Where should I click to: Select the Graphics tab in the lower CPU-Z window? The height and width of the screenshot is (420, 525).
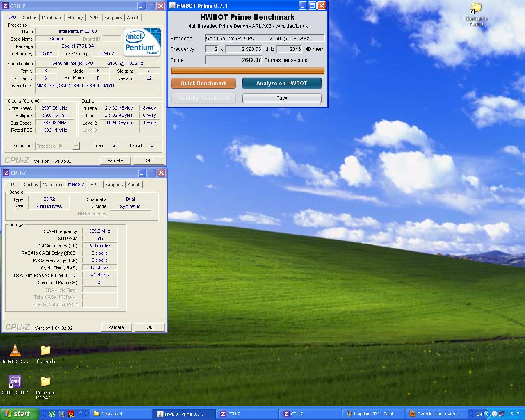[114, 185]
